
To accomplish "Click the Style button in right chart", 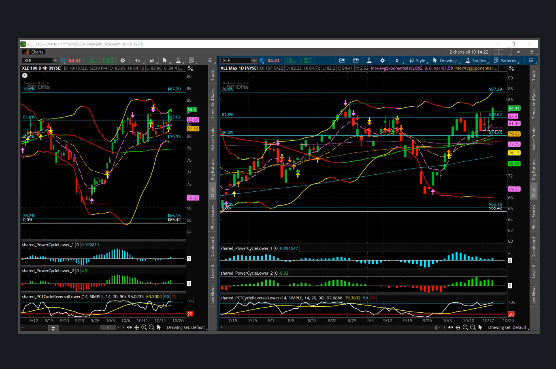I will [418, 61].
